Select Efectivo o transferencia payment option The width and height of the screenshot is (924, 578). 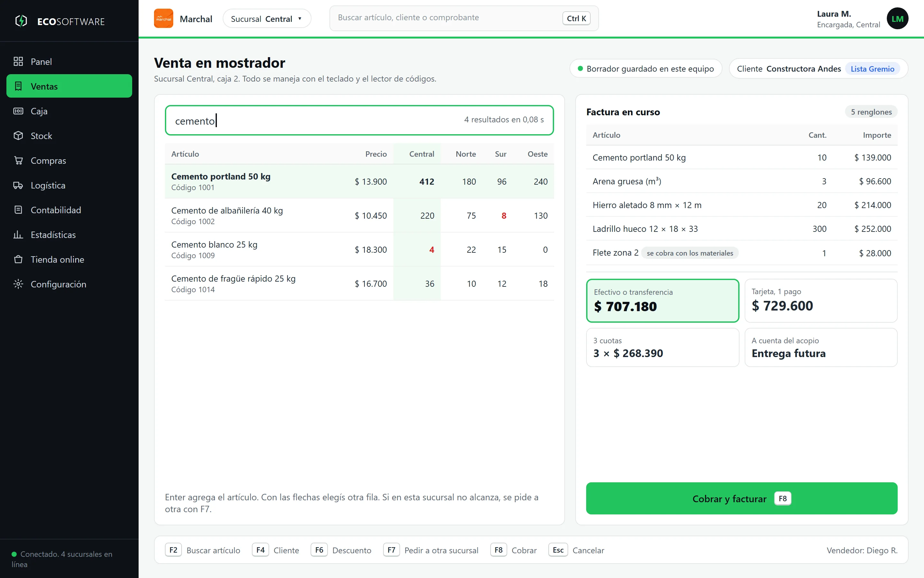point(663,301)
